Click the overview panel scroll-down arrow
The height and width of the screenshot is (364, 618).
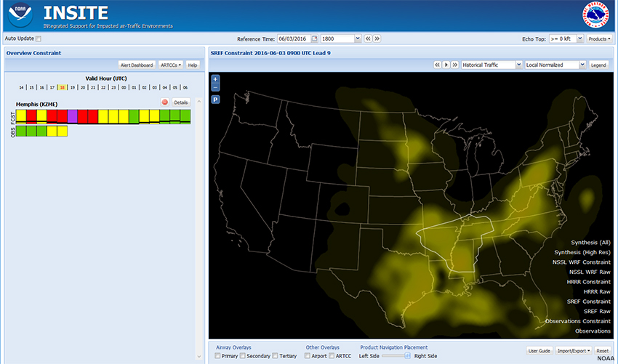(x=199, y=357)
